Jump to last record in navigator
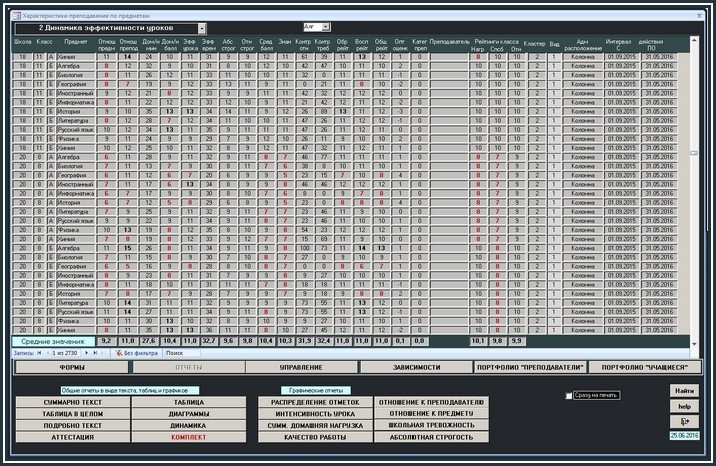The image size is (716, 466). [96, 353]
